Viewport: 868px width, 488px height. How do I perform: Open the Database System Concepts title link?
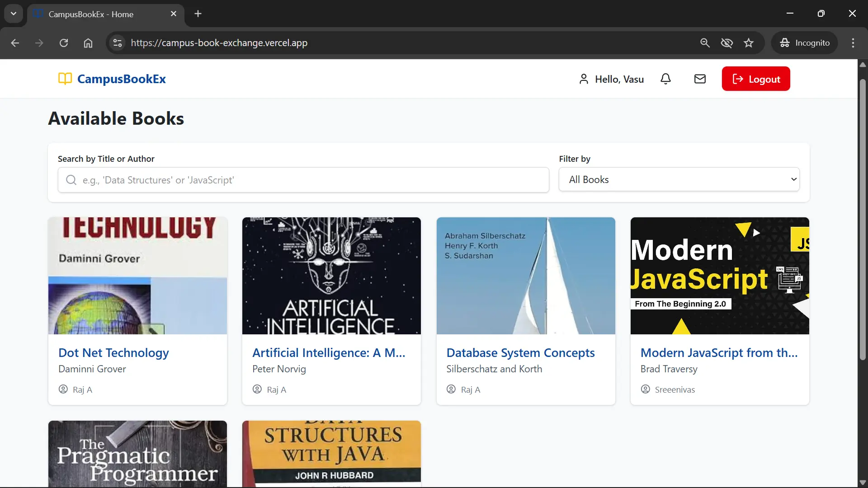coord(520,353)
